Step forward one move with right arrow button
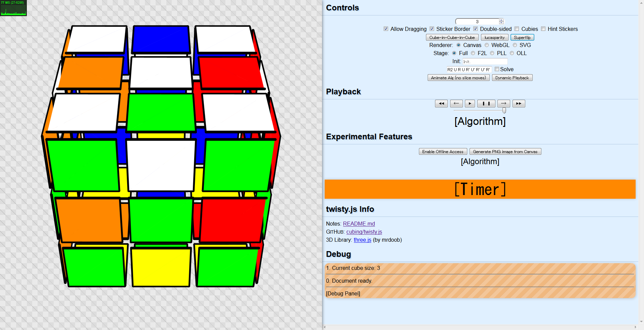The width and height of the screenshot is (644, 330). 503,103
